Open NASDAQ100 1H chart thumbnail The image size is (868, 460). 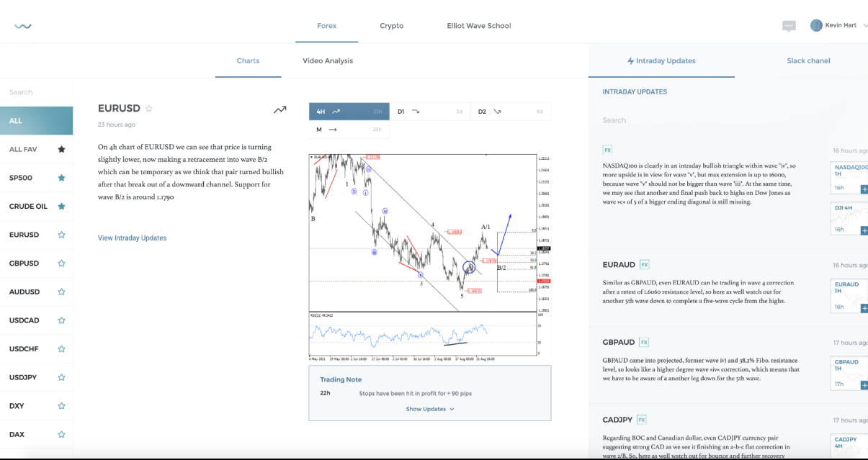coord(849,177)
